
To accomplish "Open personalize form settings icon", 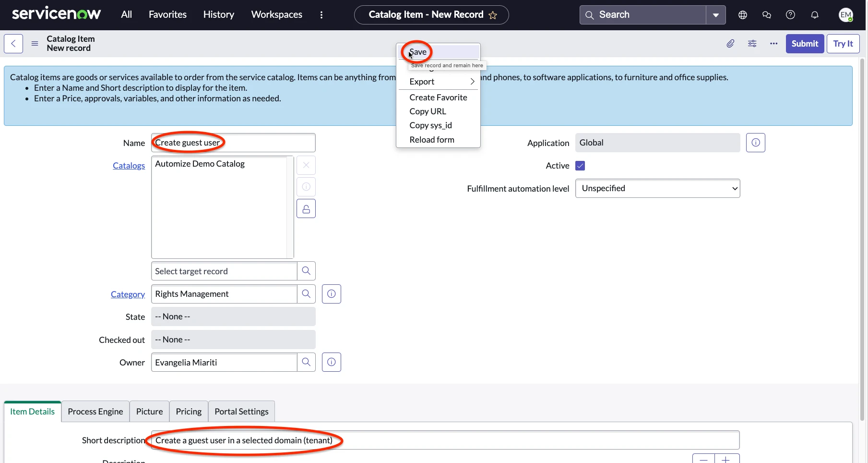I will [752, 43].
